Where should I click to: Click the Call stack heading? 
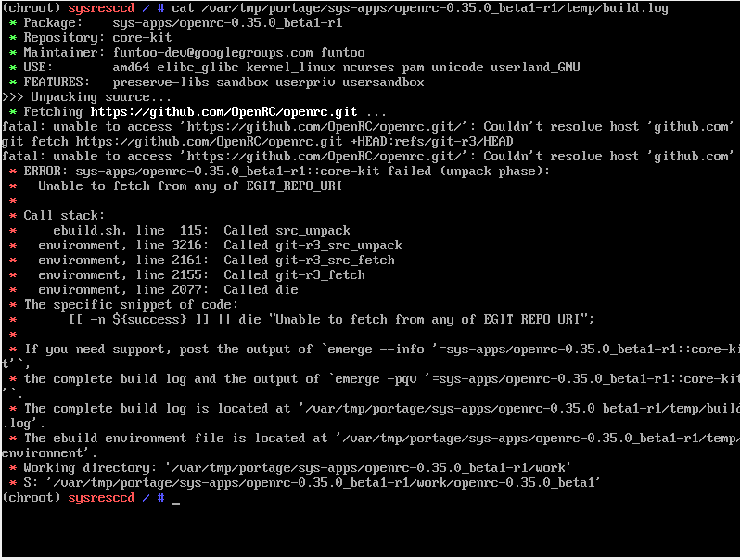coord(64,215)
